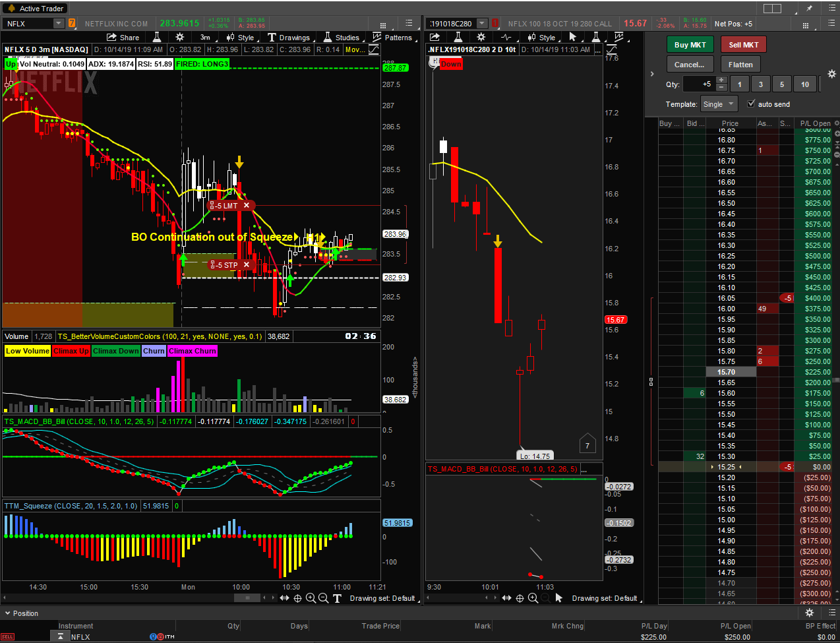Select the Climax Churn legend label

[193, 351]
